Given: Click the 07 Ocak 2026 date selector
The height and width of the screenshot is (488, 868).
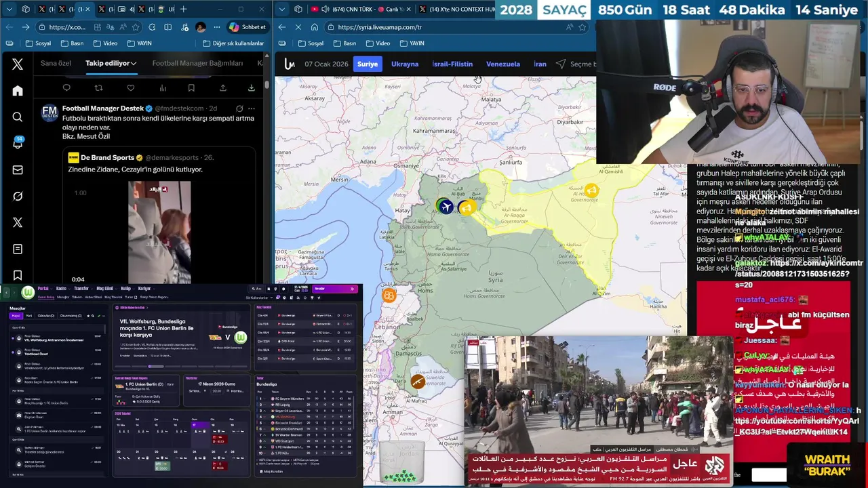Looking at the screenshot, I should tap(326, 64).
